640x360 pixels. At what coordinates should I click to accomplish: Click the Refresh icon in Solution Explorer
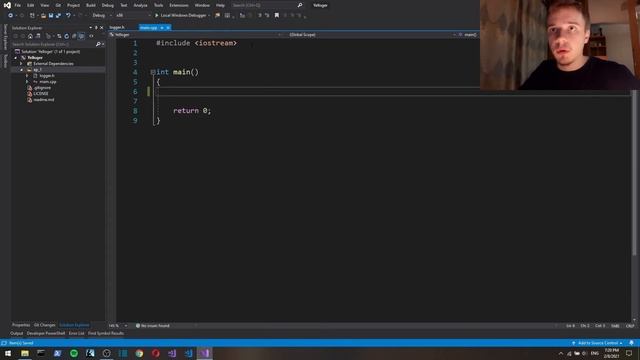[67, 36]
